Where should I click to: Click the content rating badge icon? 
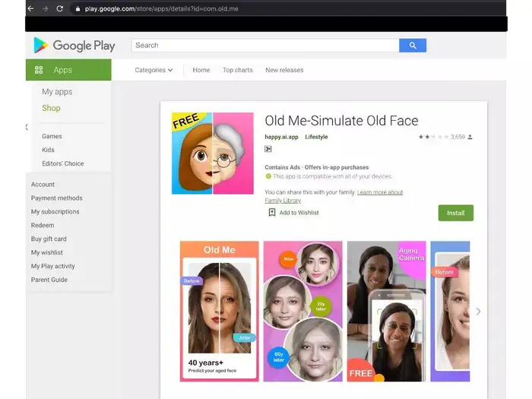(x=268, y=149)
